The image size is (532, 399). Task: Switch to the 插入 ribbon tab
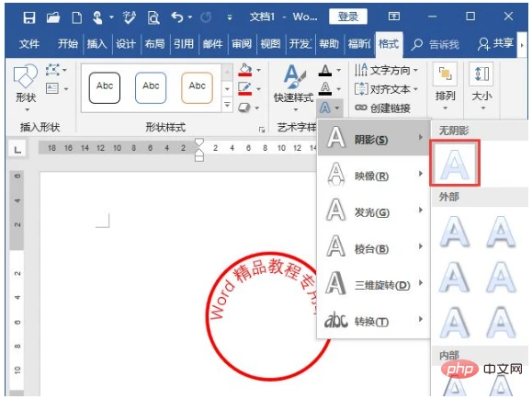click(x=96, y=44)
